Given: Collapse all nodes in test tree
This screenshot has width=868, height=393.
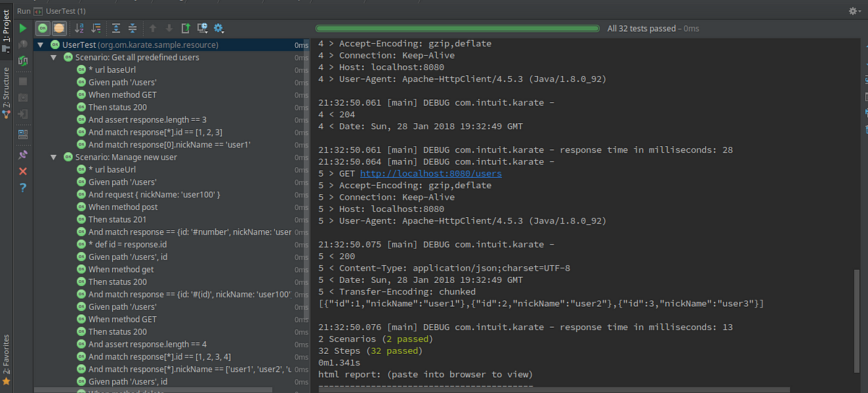Looking at the screenshot, I should (x=133, y=28).
